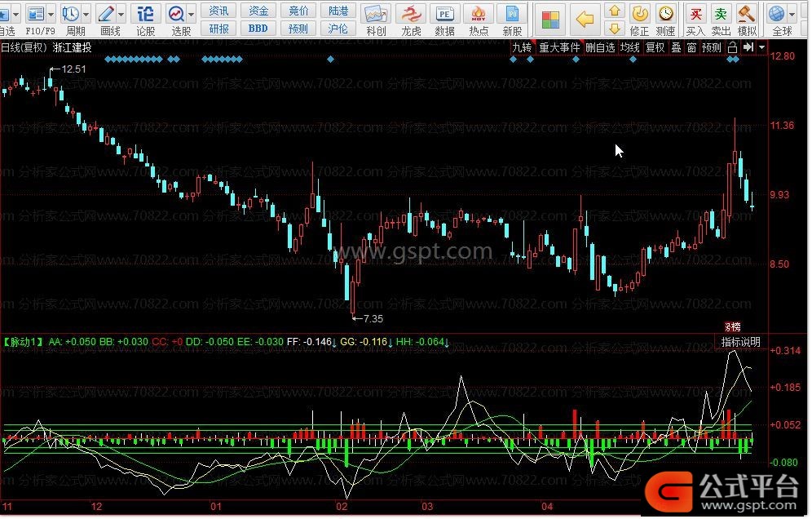Open the 模拟 simulated trading gavel icon

746,14
